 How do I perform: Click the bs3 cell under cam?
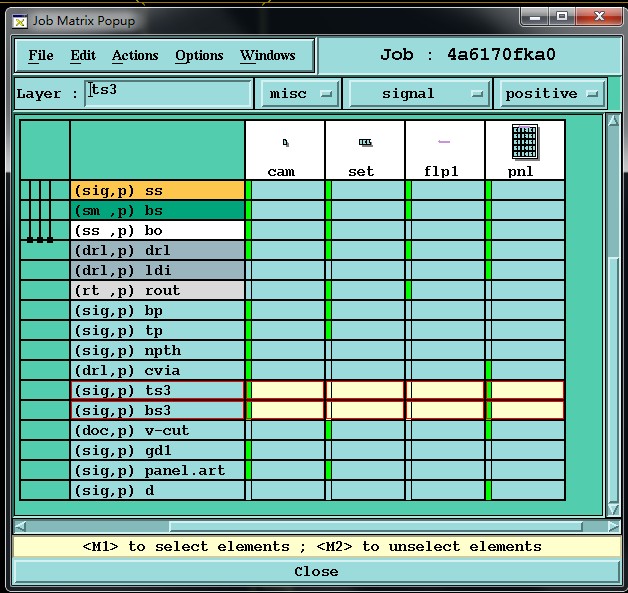(285, 410)
